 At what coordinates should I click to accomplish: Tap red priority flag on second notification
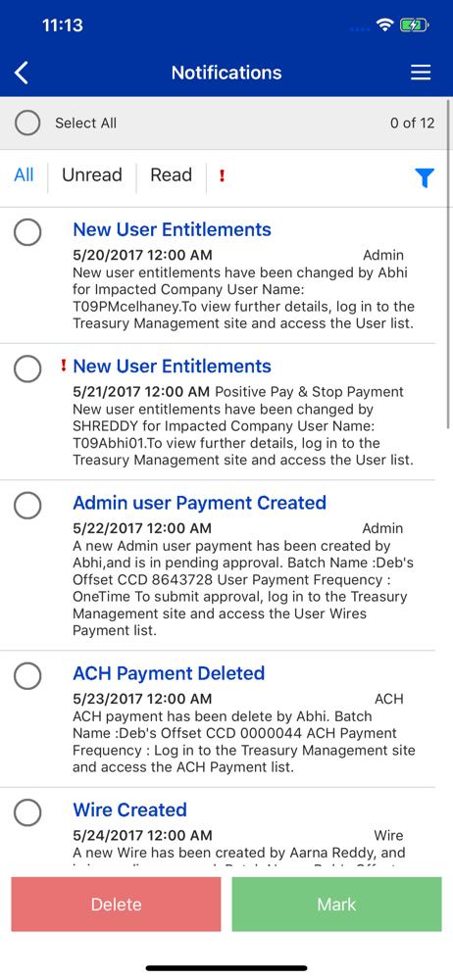tap(63, 366)
